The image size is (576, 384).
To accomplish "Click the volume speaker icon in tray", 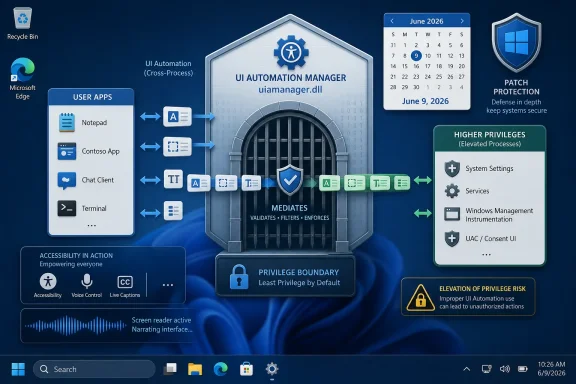I will tap(505, 369).
